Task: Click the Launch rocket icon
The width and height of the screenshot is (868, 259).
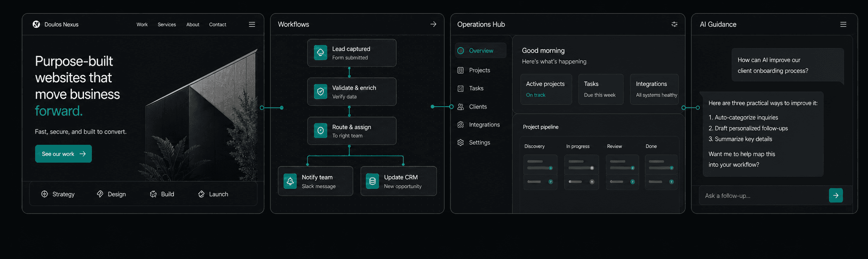Action: [x=201, y=194]
